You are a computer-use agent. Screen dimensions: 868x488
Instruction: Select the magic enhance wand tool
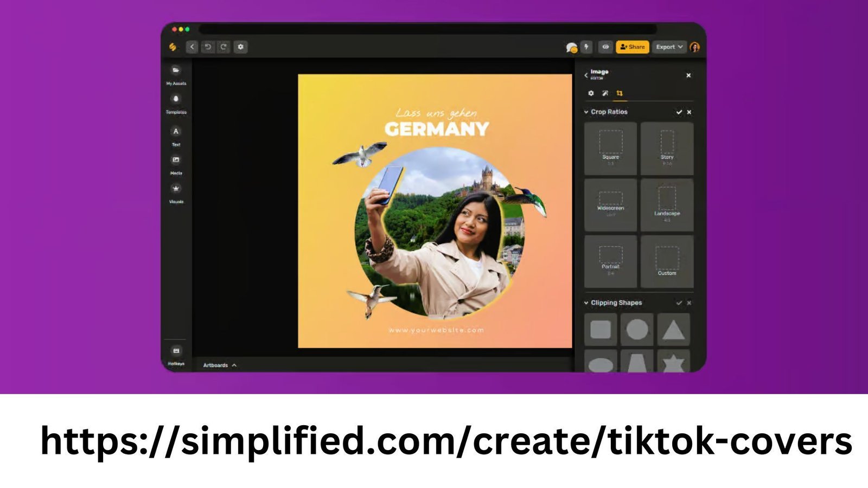(605, 93)
